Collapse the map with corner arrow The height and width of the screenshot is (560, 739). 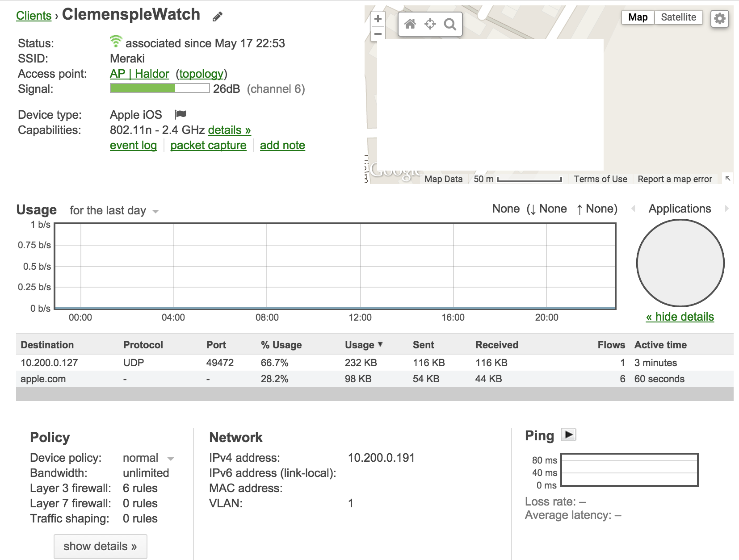728,179
